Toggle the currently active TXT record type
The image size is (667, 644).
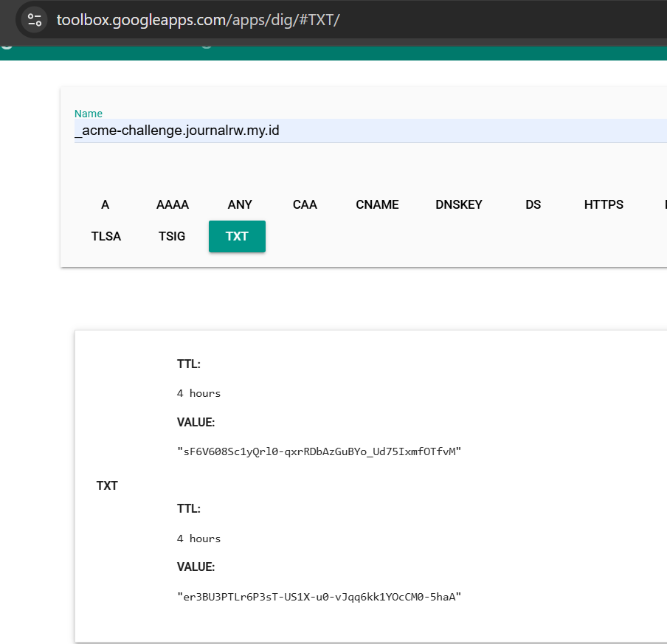tap(237, 236)
